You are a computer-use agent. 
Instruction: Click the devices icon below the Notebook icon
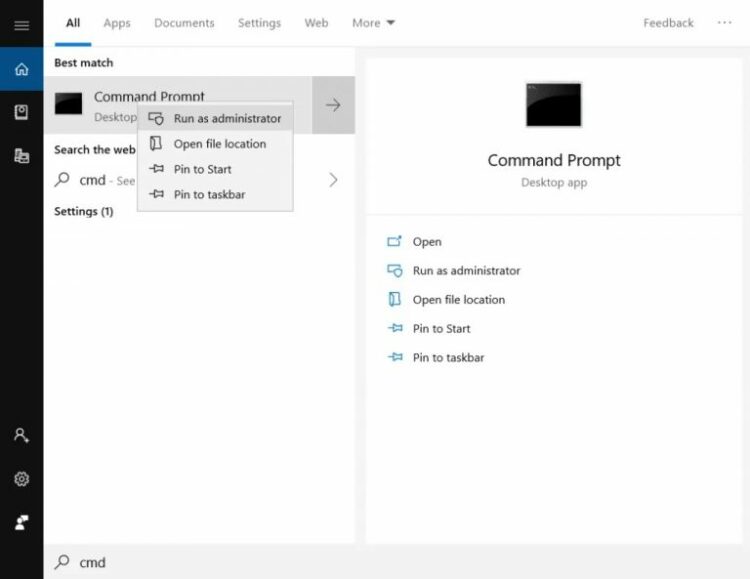[x=22, y=156]
